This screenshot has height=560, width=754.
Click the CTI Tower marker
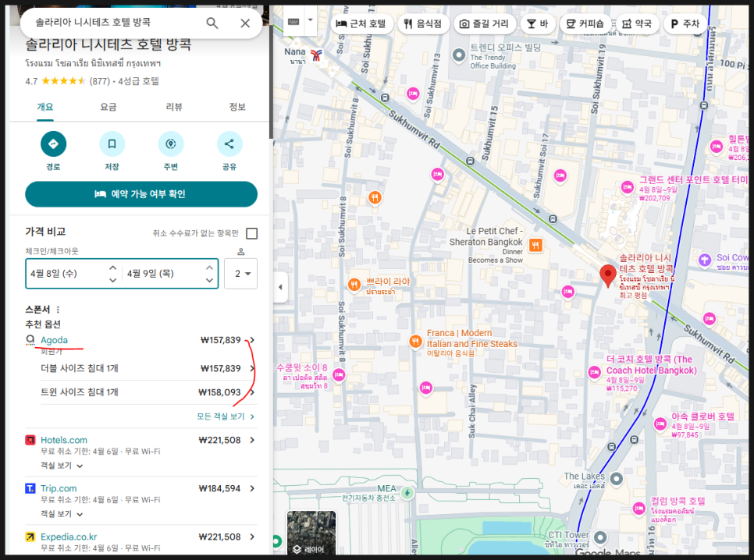click(x=599, y=537)
